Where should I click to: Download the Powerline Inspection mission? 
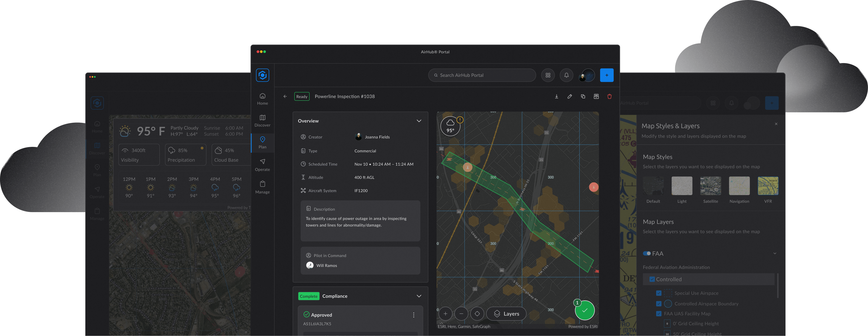click(557, 96)
